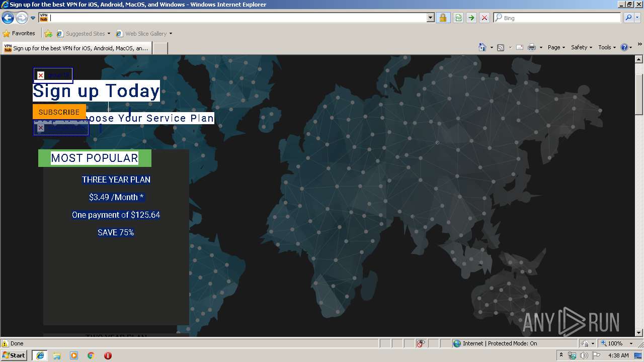
Task: Expand the command bar overflow chevron
Action: (x=640, y=44)
